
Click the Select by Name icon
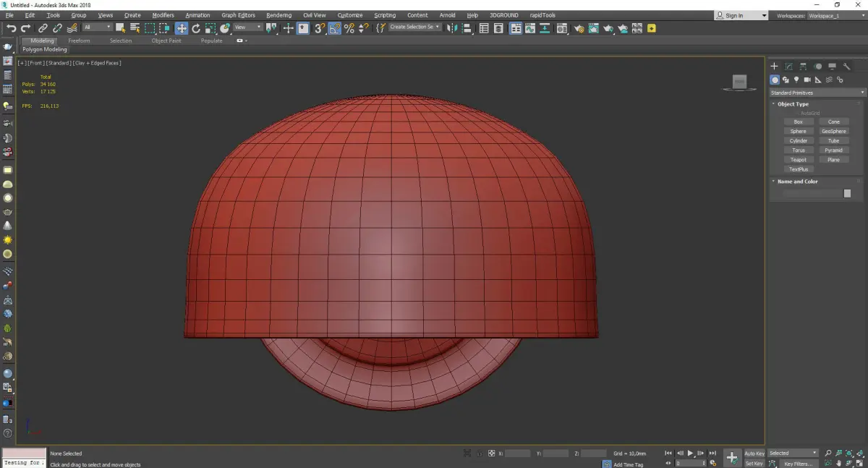pos(135,28)
